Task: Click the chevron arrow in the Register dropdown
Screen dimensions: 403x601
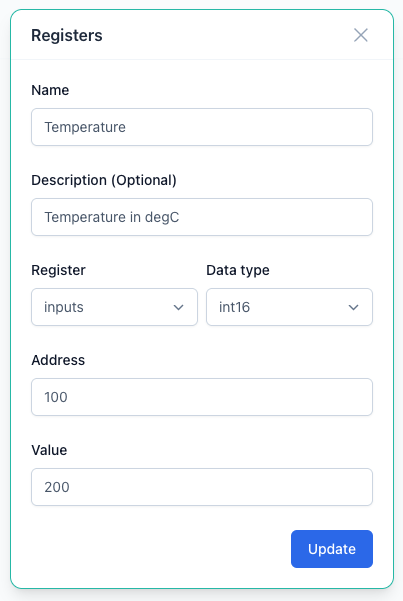Action: coord(178,307)
